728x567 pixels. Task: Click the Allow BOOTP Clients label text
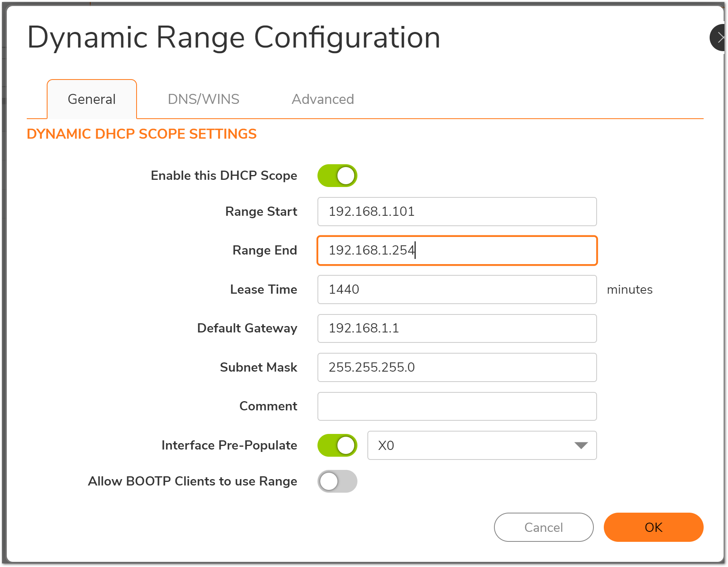(192, 481)
